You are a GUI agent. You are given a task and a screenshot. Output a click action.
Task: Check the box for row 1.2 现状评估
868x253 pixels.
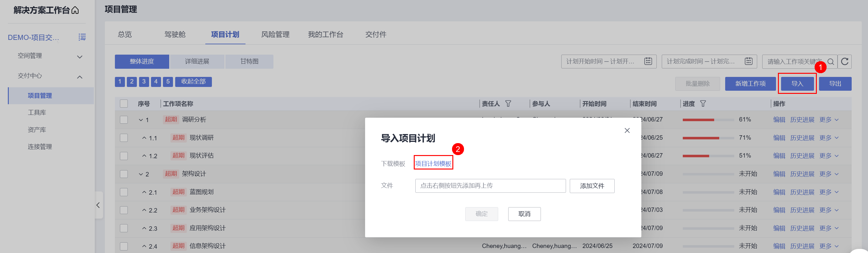click(x=124, y=156)
